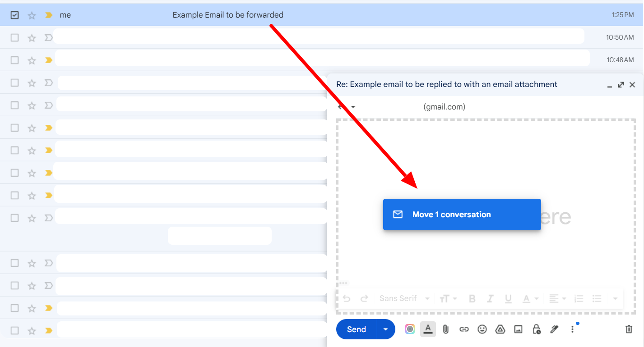
Task: Insert a numbered list in the reply
Action: tap(579, 298)
